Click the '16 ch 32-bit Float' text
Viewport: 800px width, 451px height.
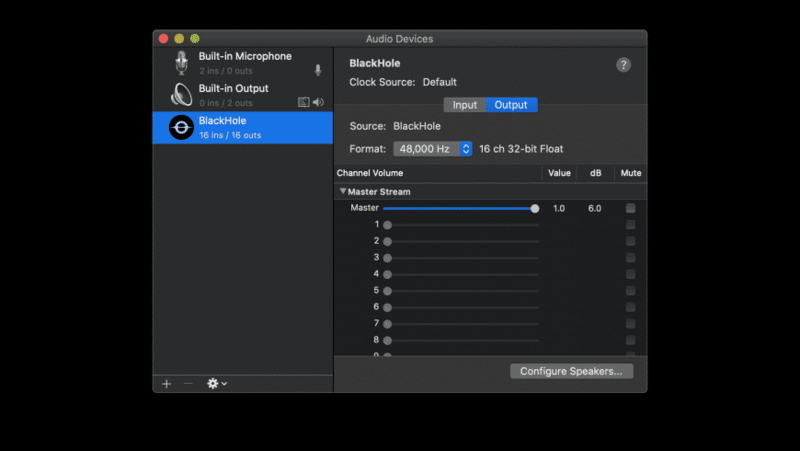point(521,149)
